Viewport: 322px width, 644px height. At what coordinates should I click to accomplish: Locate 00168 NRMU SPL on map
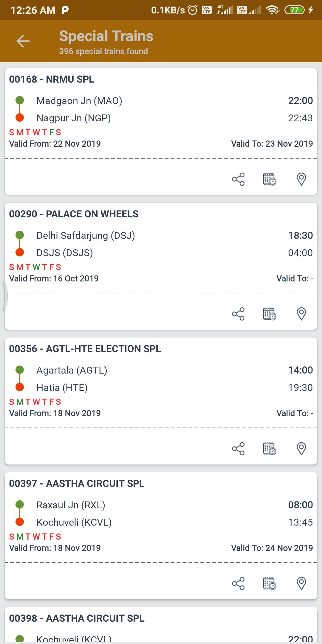point(301,179)
